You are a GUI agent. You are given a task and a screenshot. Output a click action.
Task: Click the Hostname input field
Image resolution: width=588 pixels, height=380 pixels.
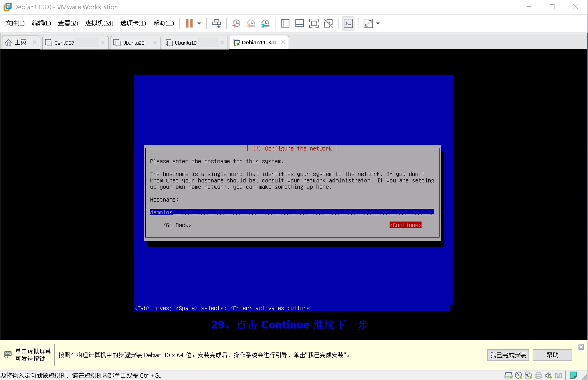point(292,212)
